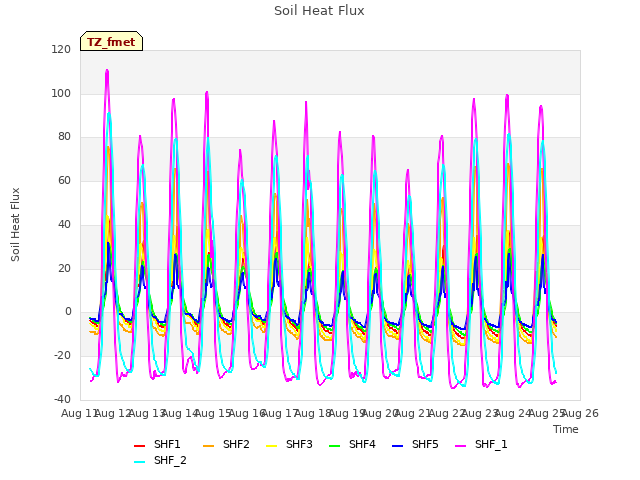Click the SHF_2 cyan legend swatch
Image resolution: width=640 pixels, height=480 pixels.
tap(140, 462)
